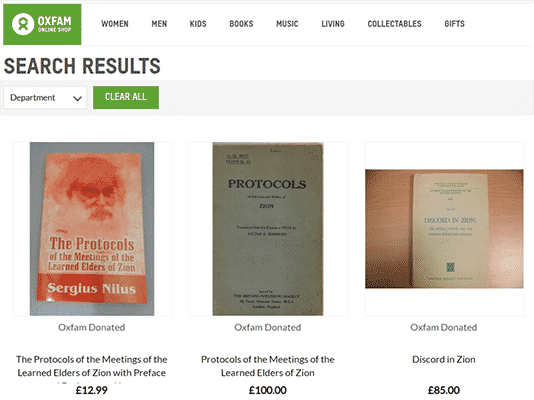
Task: Open the Department dropdown
Action: tap(45, 98)
